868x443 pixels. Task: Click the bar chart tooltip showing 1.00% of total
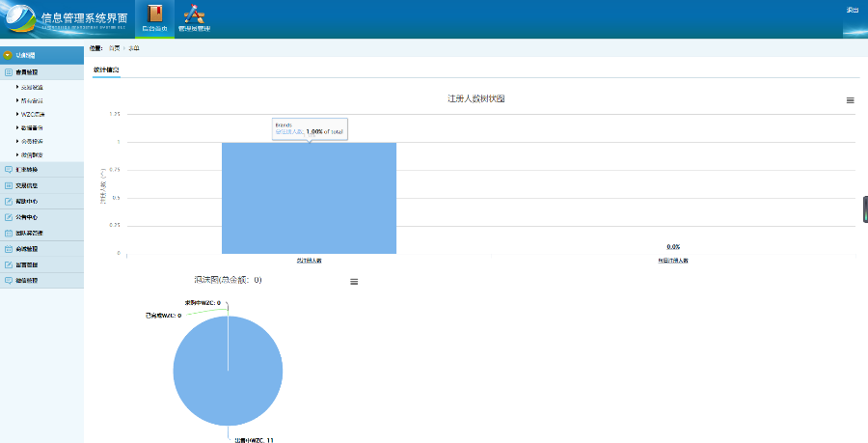[x=310, y=129]
